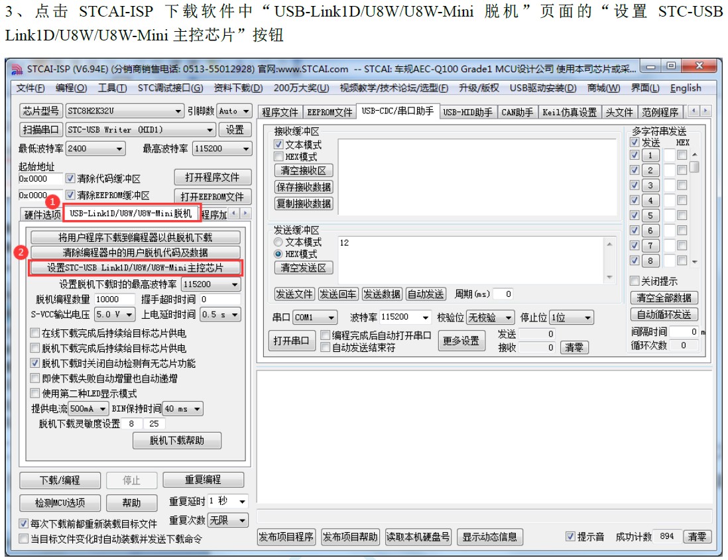Open the 文件(F) menu

[30, 88]
